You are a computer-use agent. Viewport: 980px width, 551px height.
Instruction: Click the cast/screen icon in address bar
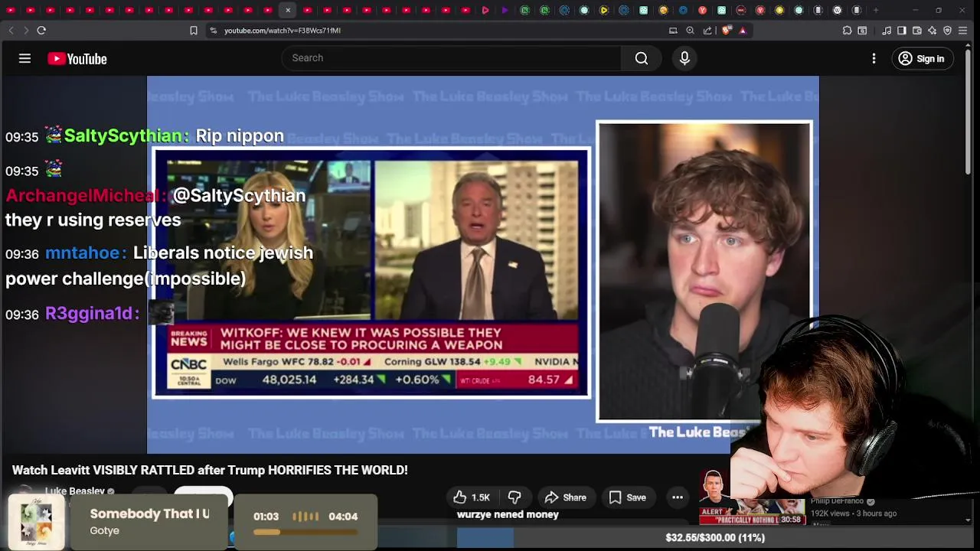pyautogui.click(x=673, y=31)
